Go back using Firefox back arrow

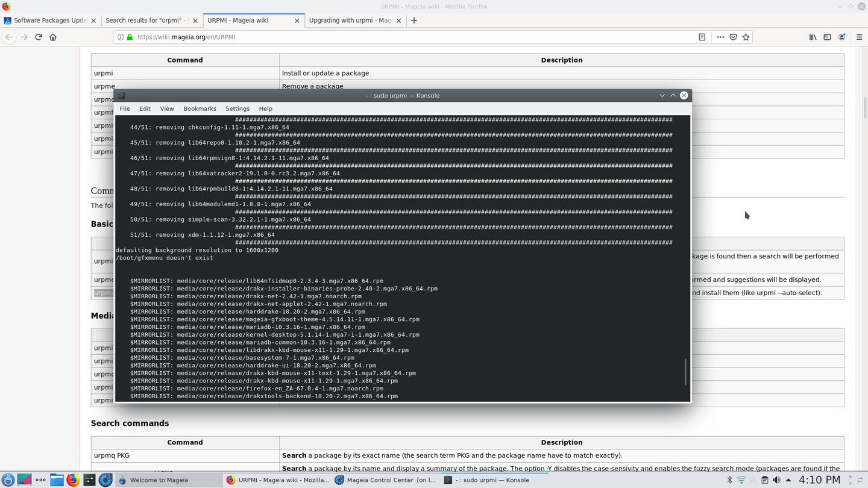click(8, 37)
